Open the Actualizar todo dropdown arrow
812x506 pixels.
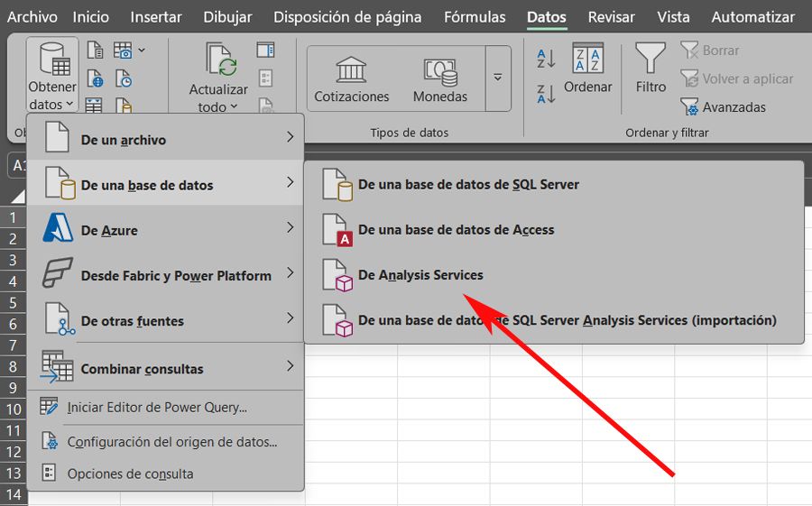(234, 106)
